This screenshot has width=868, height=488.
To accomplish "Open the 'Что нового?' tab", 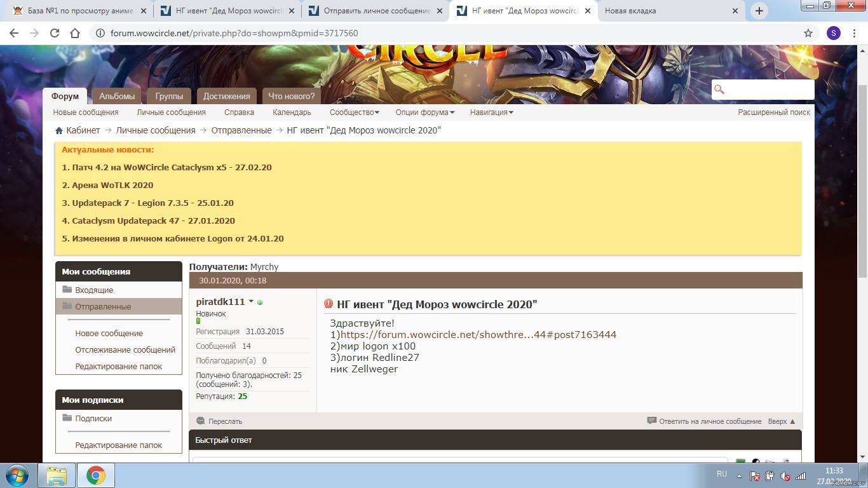I will click(x=292, y=96).
